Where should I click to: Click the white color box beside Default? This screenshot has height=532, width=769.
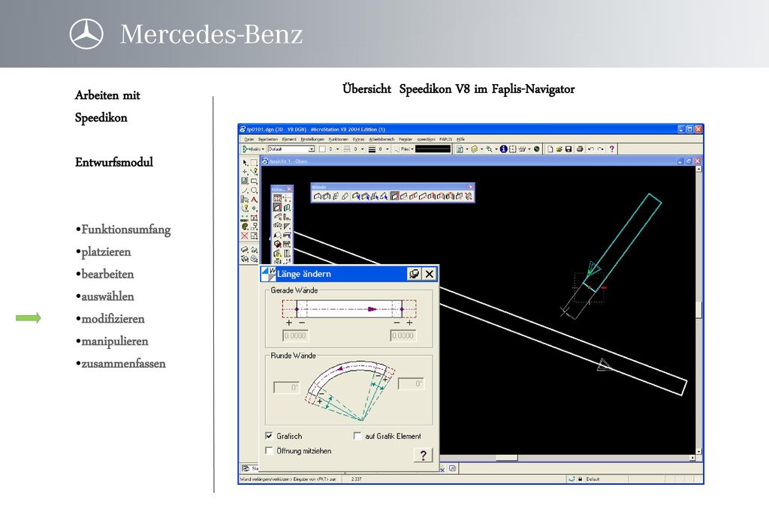(x=322, y=149)
